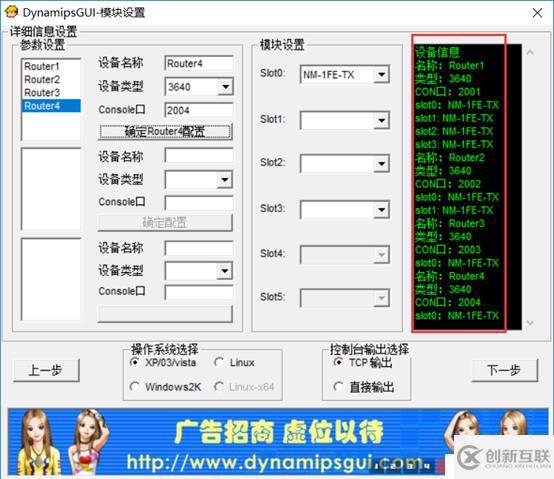Click device name field containing Router4
This screenshot has height=479, width=554.
(x=199, y=64)
